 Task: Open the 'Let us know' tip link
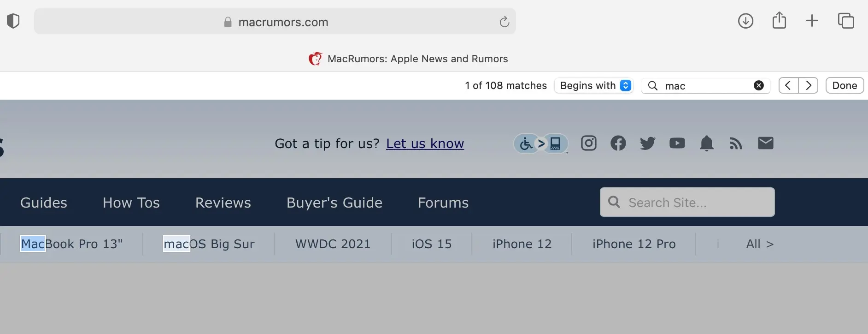pyautogui.click(x=425, y=143)
